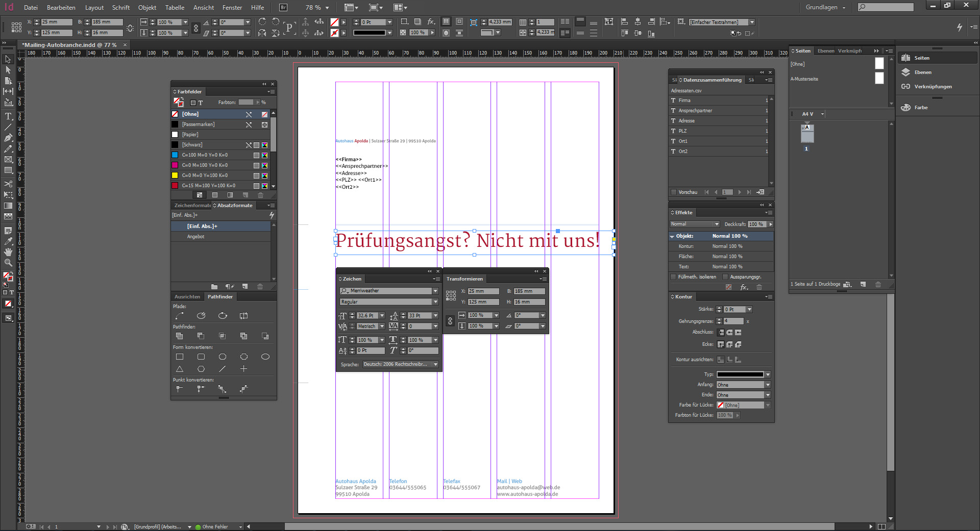Toggle the Füllmeth. isolieren checkbox
Image resolution: width=980 pixels, height=531 pixels.
point(673,277)
